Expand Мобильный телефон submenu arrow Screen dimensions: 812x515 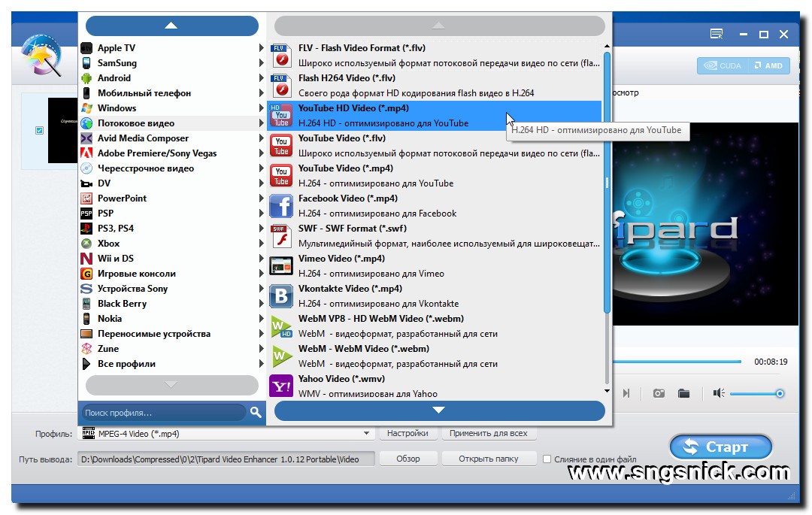[x=262, y=93]
